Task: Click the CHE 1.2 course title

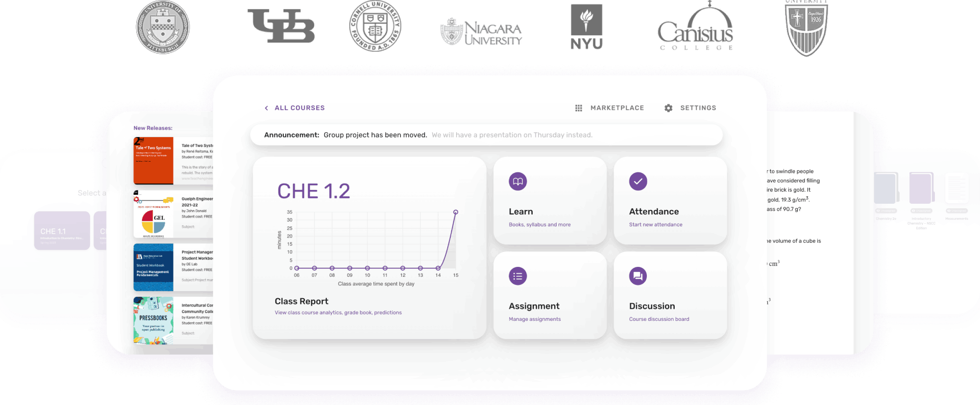Action: (314, 191)
